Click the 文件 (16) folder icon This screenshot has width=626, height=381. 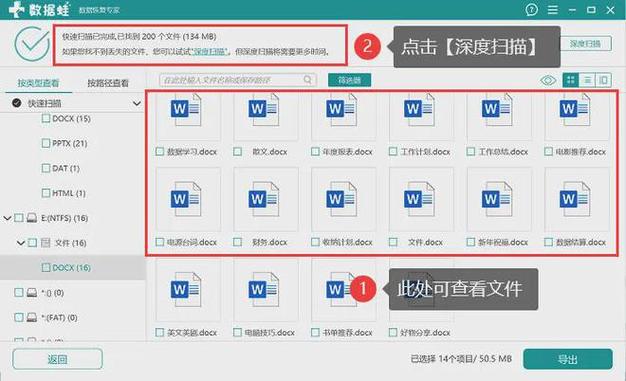click(46, 243)
